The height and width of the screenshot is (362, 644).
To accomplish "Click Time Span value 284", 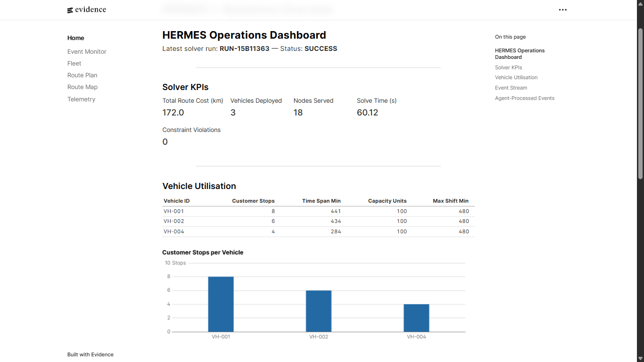I will point(336,231).
